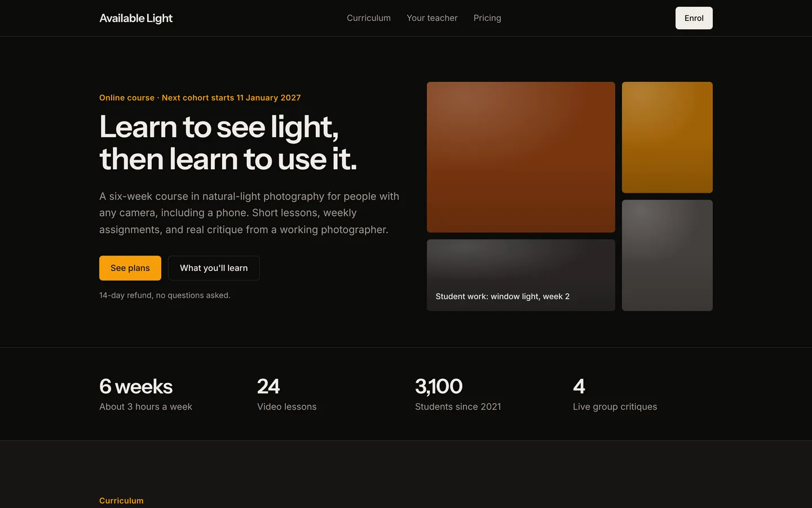The image size is (812, 508).
Task: Open the Pricing nav link
Action: (x=487, y=18)
